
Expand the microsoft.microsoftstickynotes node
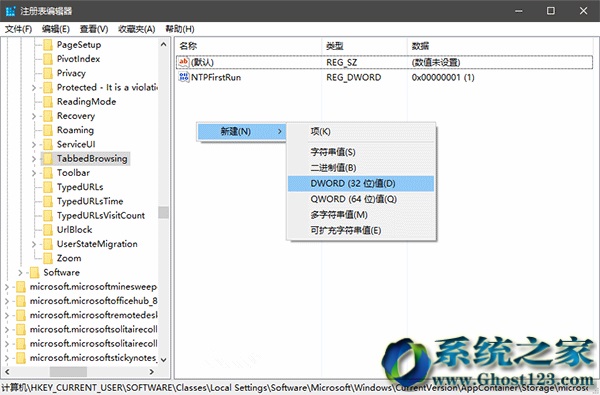pos(7,358)
